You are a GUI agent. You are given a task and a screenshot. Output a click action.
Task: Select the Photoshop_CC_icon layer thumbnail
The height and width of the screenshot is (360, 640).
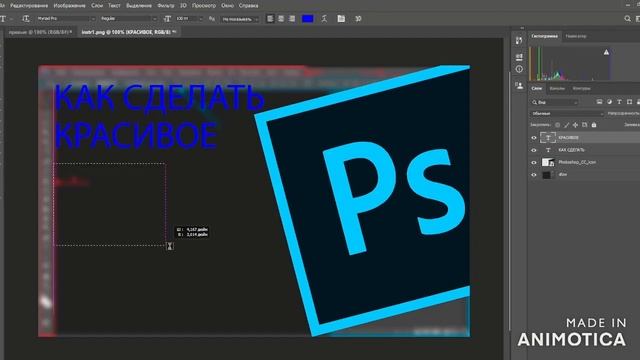pos(548,162)
